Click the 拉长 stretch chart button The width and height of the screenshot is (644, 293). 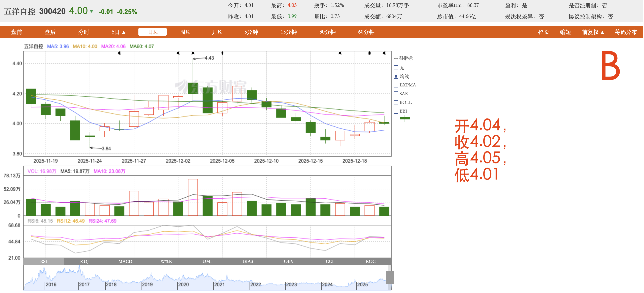click(543, 32)
